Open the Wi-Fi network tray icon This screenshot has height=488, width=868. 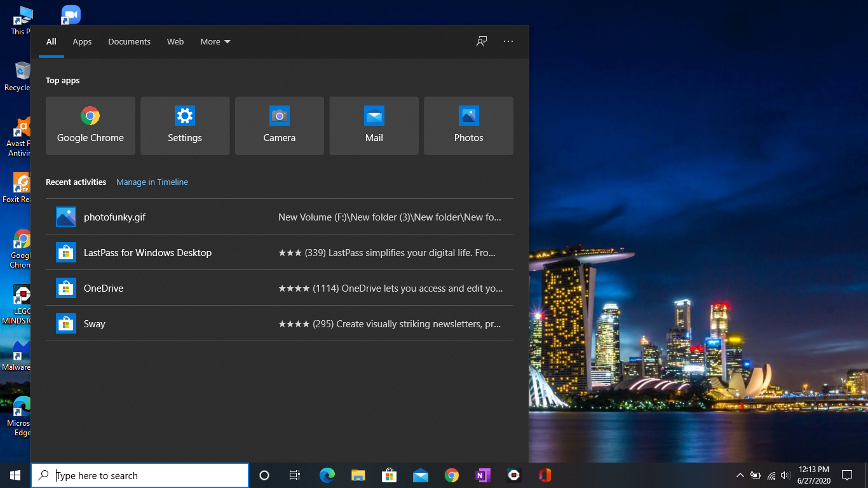click(x=771, y=475)
